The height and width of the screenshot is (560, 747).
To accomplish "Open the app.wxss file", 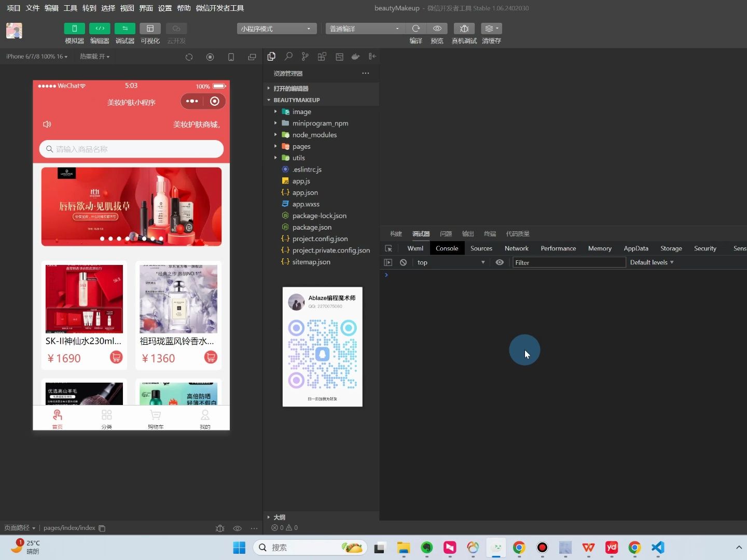I will click(322, 204).
